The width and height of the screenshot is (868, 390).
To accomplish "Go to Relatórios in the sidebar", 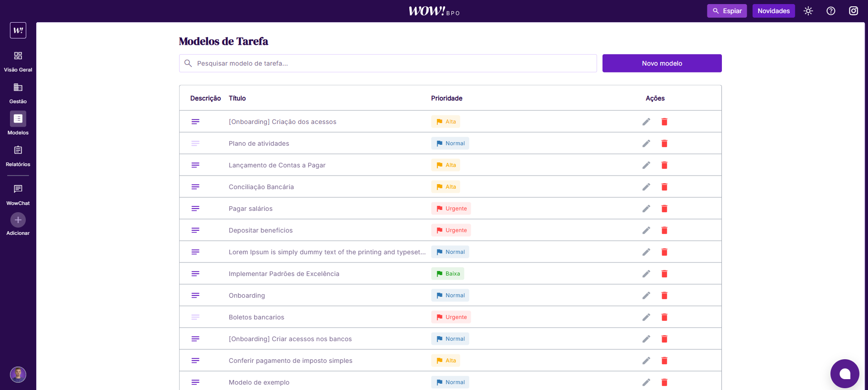I will point(18,156).
